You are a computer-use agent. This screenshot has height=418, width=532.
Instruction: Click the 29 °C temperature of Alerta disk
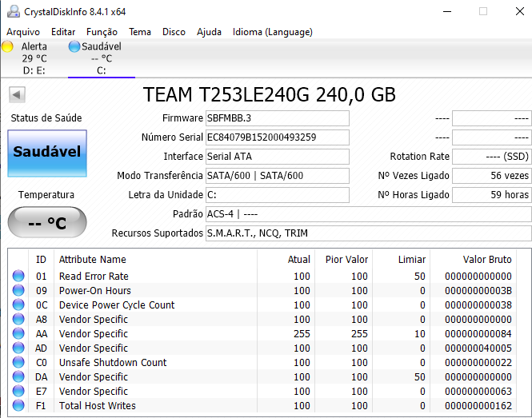pos(34,58)
